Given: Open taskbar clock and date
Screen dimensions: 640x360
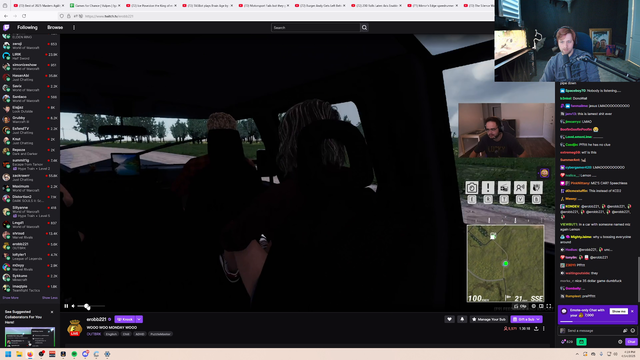Looking at the screenshot, I should pyautogui.click(x=630, y=354).
